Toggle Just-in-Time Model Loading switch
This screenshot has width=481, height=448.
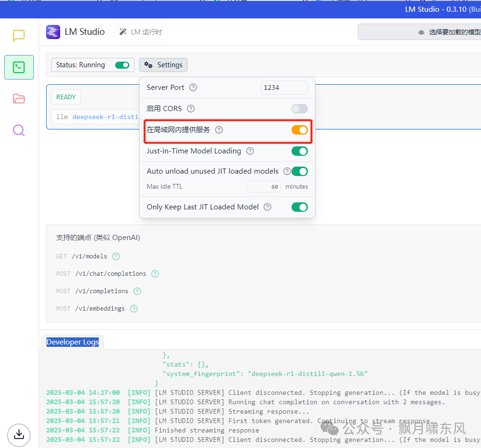300,151
